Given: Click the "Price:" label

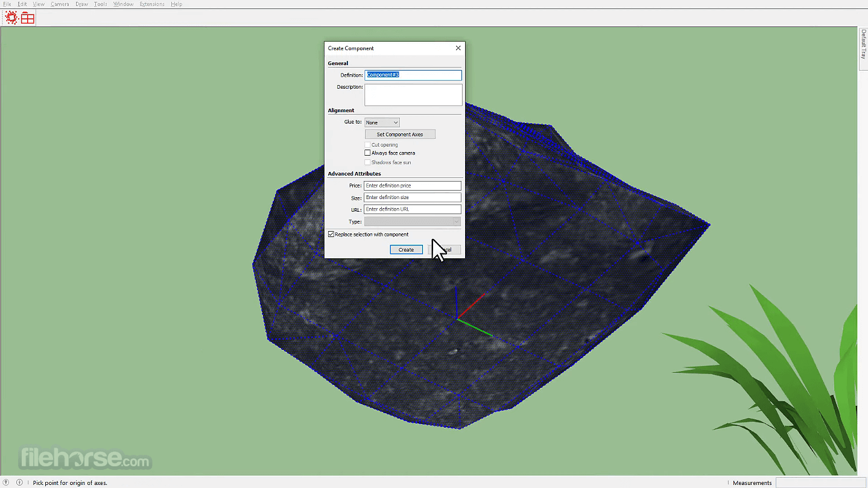Looking at the screenshot, I should (x=355, y=186).
